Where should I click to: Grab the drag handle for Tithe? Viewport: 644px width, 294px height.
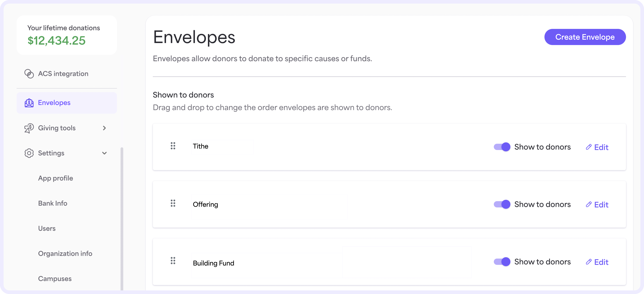[173, 146]
